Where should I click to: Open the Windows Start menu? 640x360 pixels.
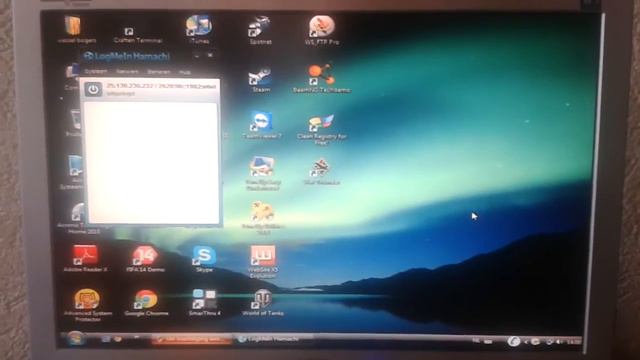[x=75, y=338]
